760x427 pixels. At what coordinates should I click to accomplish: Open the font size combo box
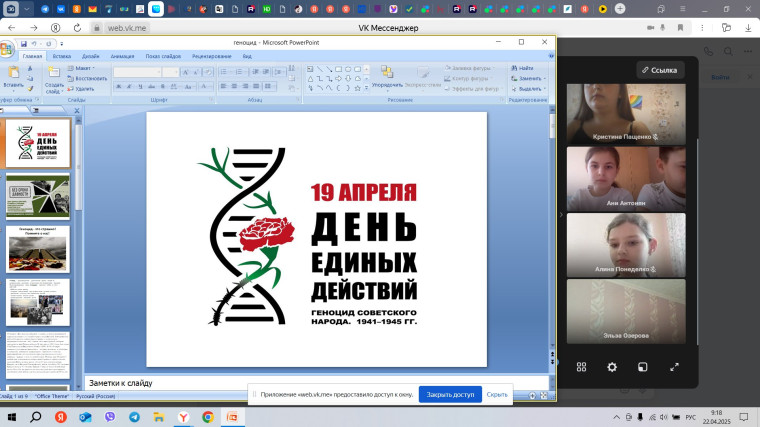click(171, 72)
